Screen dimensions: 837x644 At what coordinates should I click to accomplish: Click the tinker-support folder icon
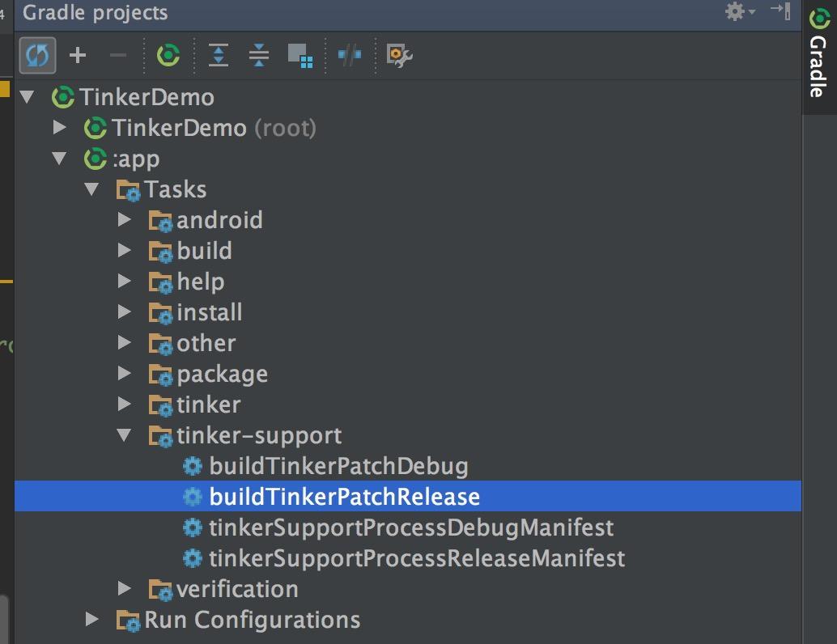point(160,436)
